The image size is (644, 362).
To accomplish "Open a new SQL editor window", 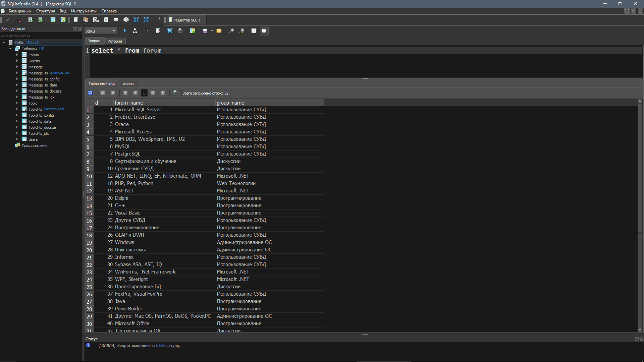I will pos(76,20).
